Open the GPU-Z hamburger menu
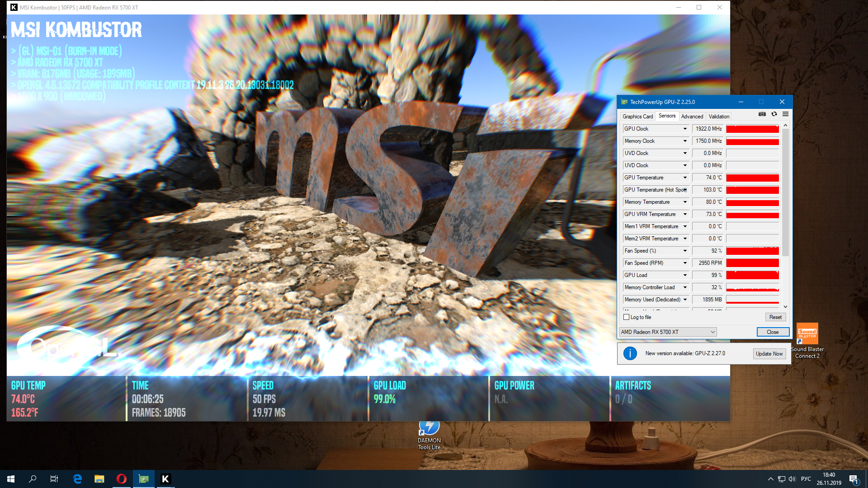 (x=785, y=114)
